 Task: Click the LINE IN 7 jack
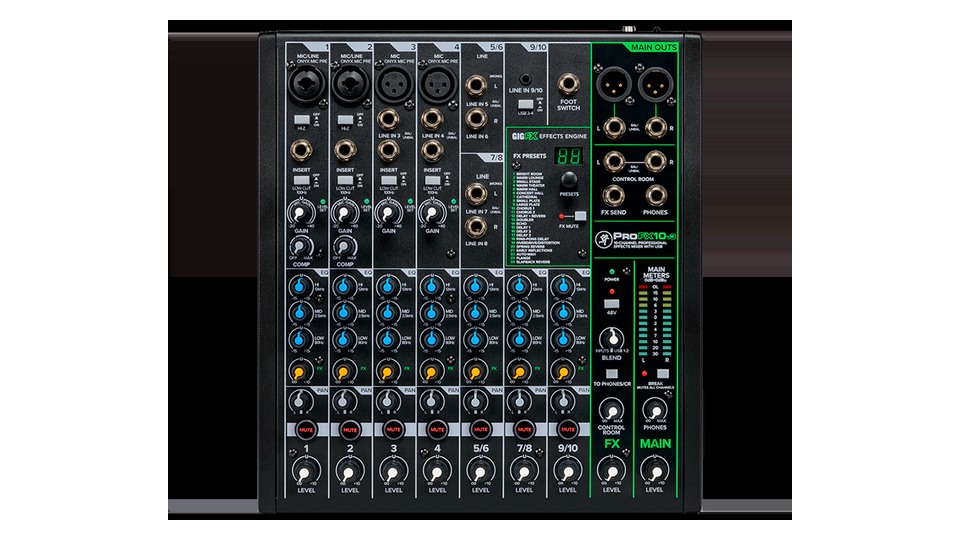click(476, 193)
